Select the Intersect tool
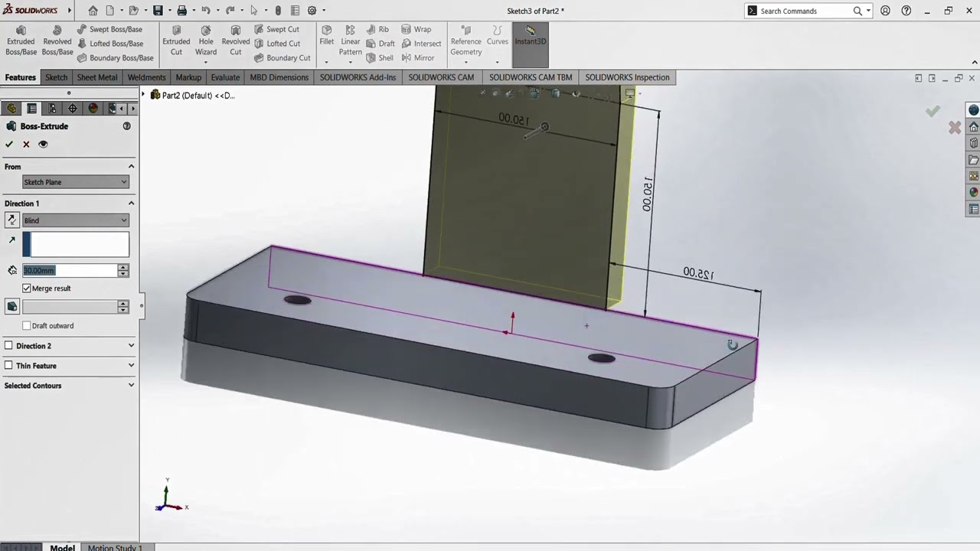 [x=421, y=44]
